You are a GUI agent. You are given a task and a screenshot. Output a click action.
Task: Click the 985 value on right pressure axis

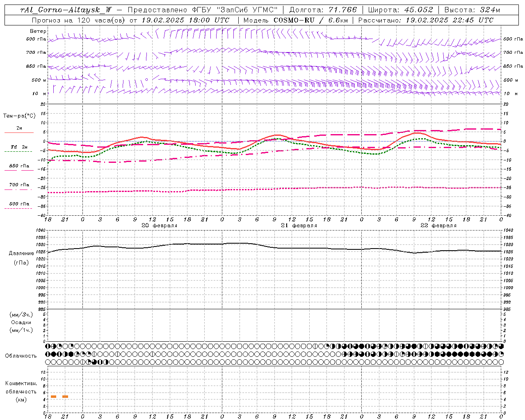tap(508, 309)
